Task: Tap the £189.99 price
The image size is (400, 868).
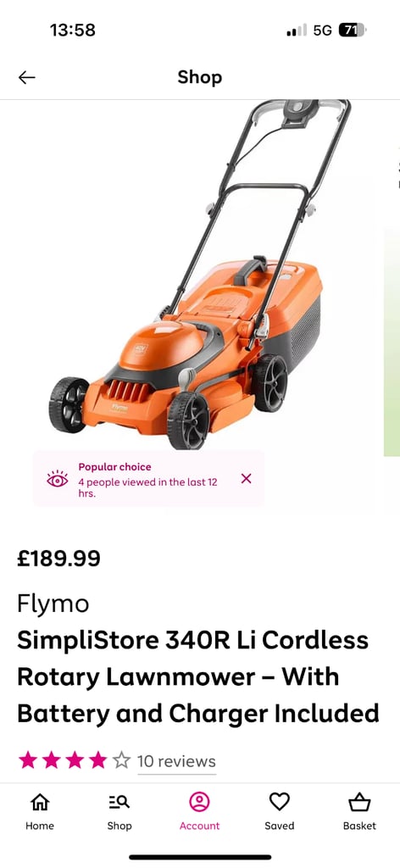Action: pos(58,559)
